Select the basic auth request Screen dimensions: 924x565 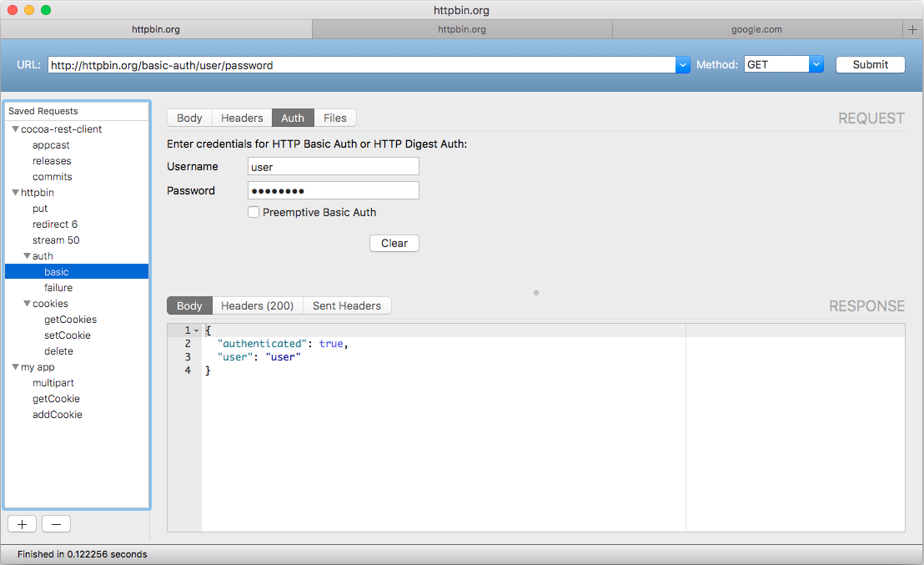pos(77,272)
